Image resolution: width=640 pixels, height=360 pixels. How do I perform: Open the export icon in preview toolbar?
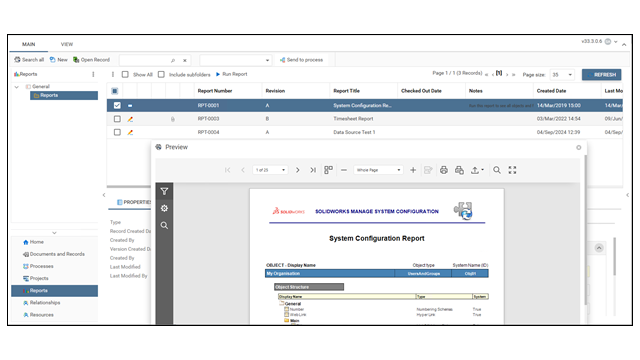(477, 170)
